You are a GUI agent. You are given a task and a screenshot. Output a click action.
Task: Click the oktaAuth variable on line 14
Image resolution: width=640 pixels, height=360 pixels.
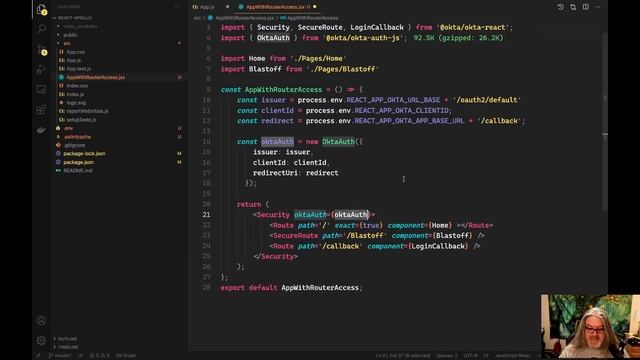click(x=277, y=142)
